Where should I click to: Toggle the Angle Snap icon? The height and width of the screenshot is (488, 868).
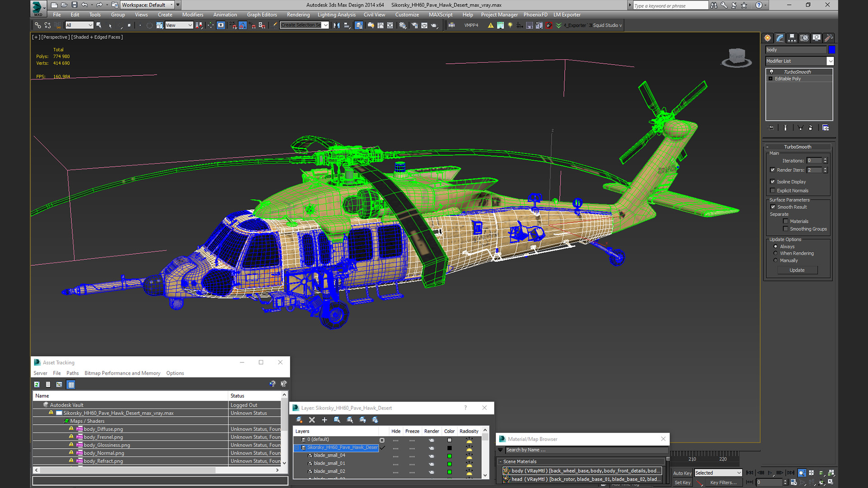pyautogui.click(x=242, y=25)
